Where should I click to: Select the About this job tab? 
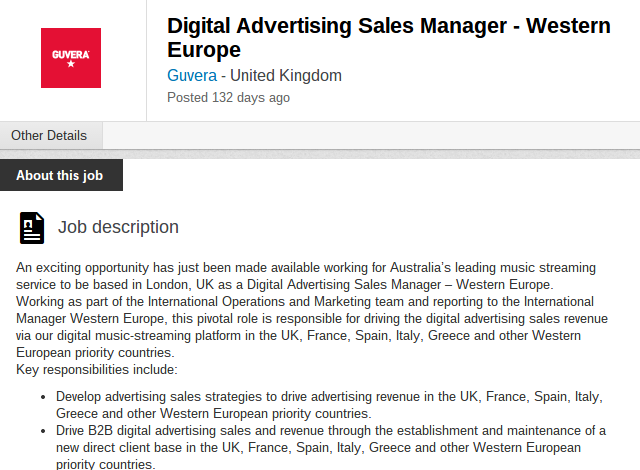[x=60, y=175]
